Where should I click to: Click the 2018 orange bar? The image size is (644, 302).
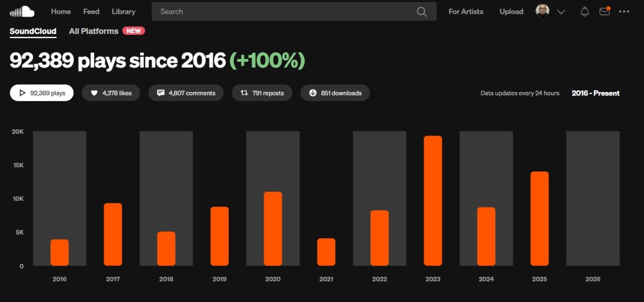click(x=166, y=249)
